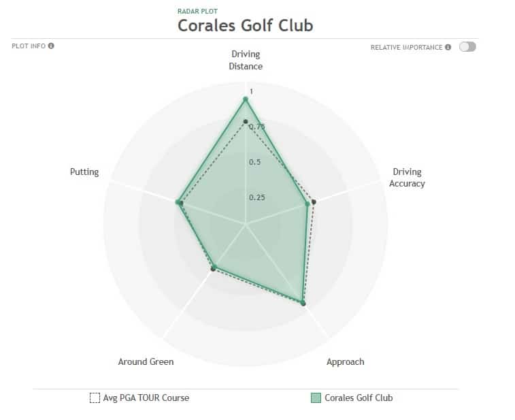The width and height of the screenshot is (515, 420).
Task: Click the green Driving Distance data point
Action: pyautogui.click(x=245, y=99)
